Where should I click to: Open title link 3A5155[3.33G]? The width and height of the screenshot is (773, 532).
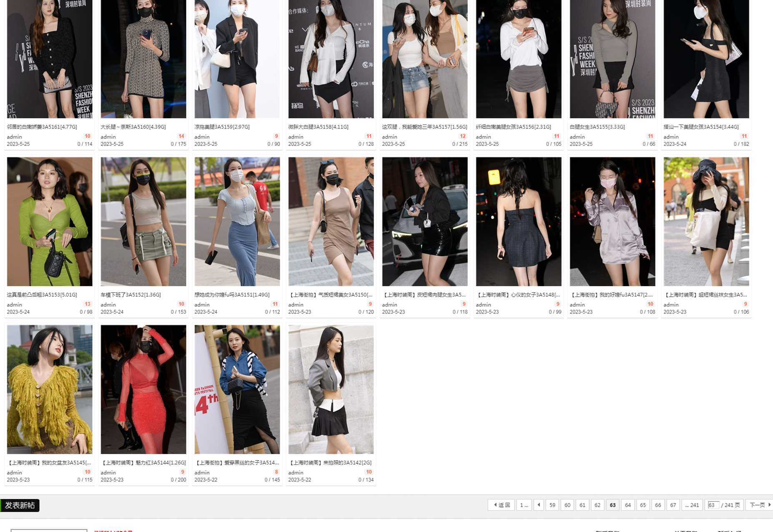[x=597, y=127]
